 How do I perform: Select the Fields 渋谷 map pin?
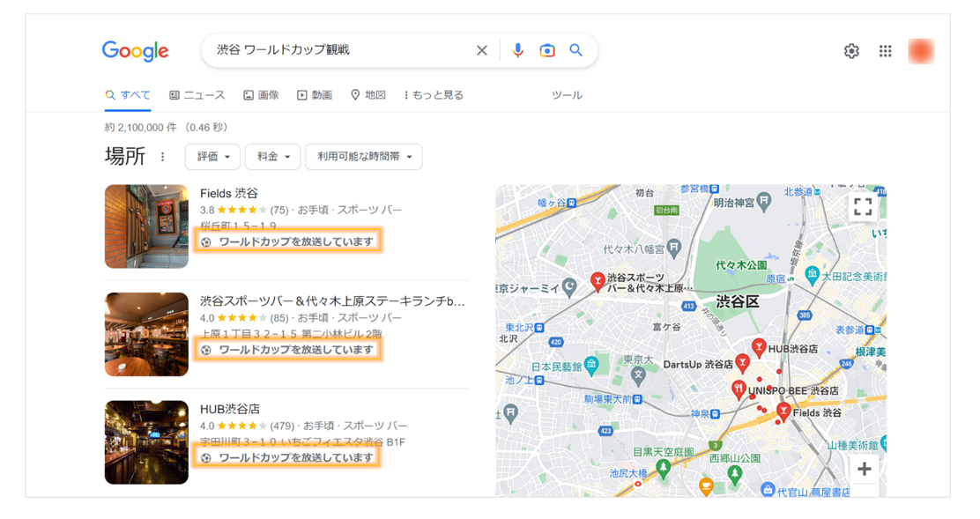coord(783,411)
